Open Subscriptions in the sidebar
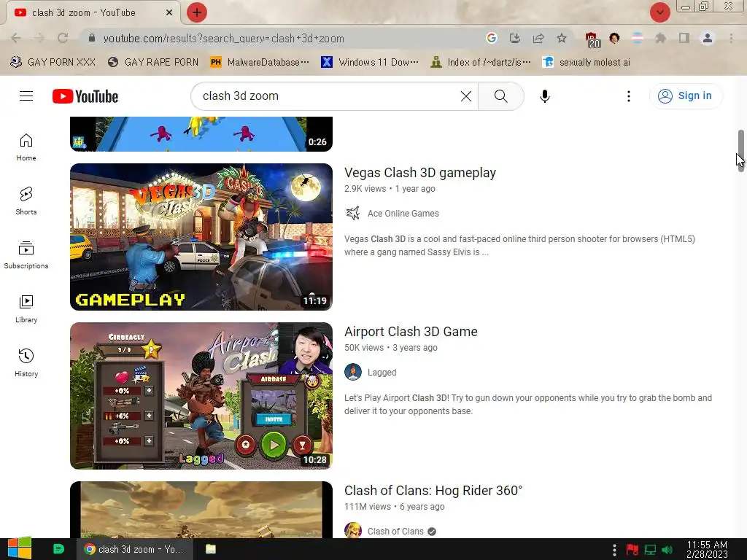 pos(26,254)
